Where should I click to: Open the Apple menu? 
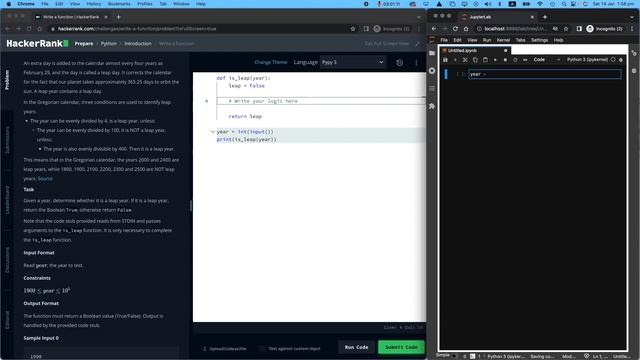9,4
